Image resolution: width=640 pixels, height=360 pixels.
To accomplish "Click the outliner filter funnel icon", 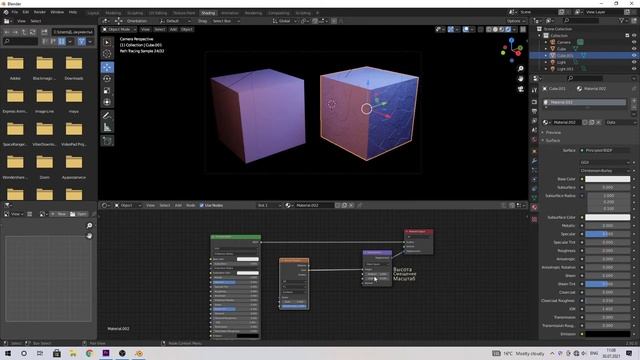I will pos(622,21).
